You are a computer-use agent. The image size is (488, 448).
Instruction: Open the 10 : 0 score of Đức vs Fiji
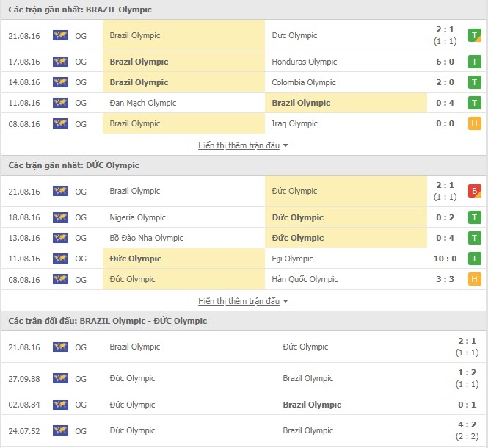pos(445,259)
